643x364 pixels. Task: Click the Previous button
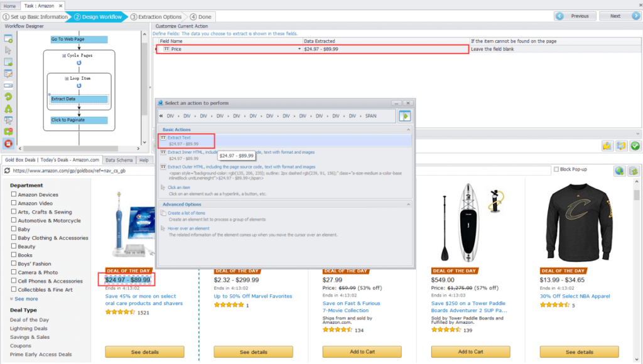coord(575,16)
